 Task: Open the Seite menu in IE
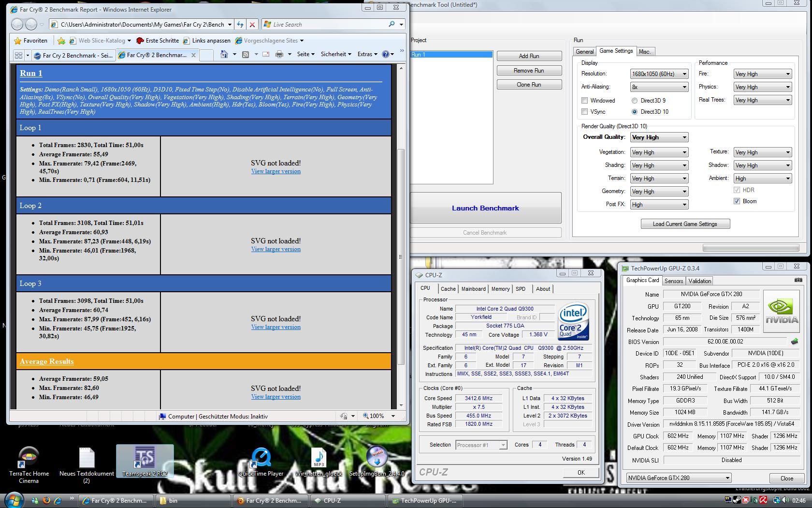click(305, 54)
